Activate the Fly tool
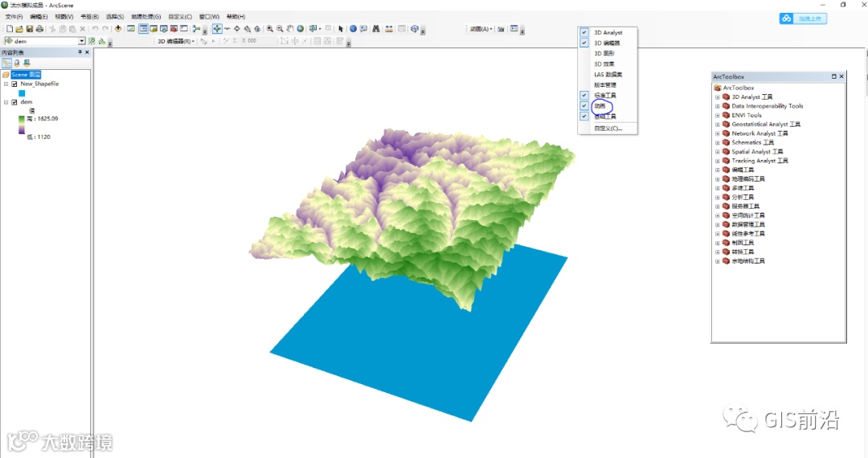Image resolution: width=868 pixels, height=458 pixels. (227, 29)
